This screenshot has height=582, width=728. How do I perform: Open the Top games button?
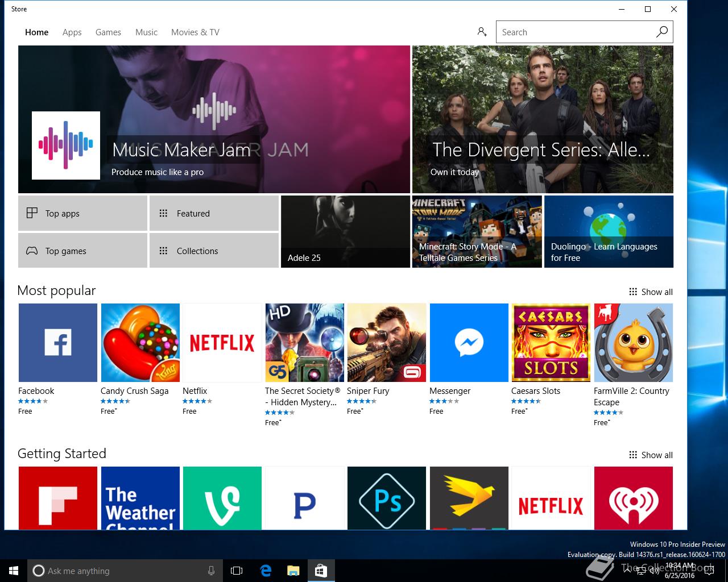(x=82, y=251)
